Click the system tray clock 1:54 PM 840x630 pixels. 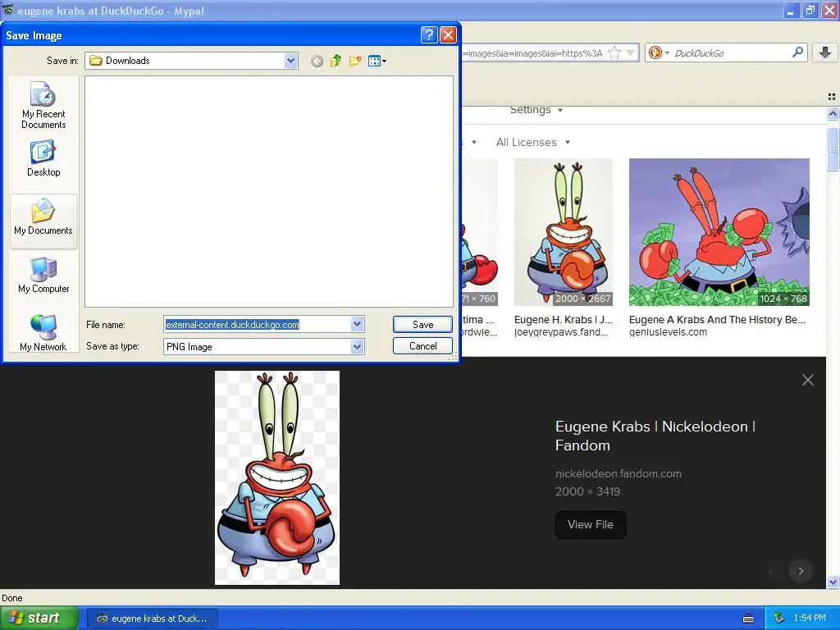pyautogui.click(x=810, y=619)
